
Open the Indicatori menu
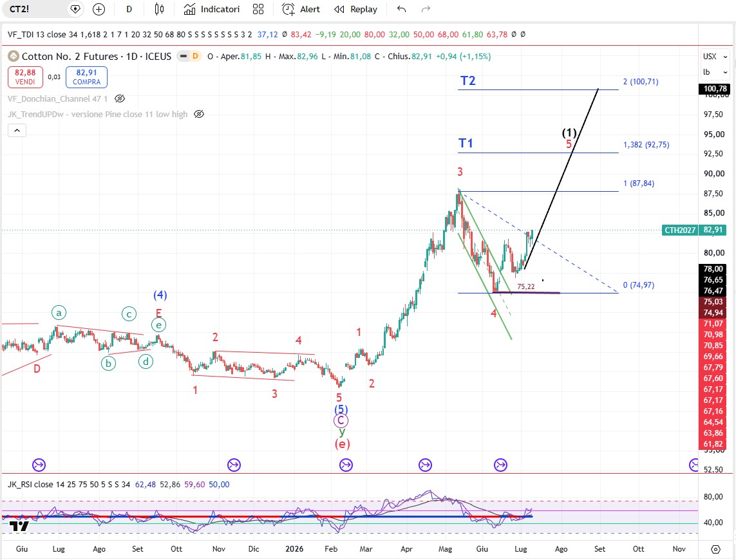211,9
